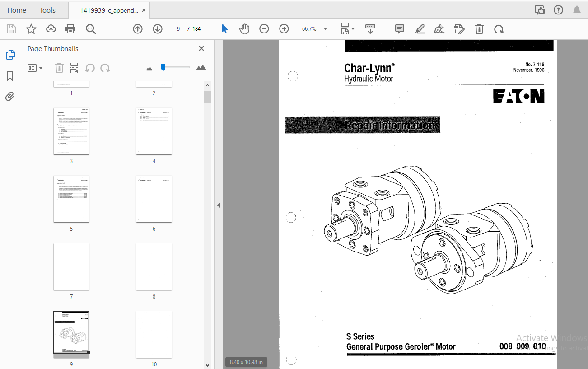Open the Attachments paperclip panel
Viewport: 588px width, 369px height.
coord(10,96)
